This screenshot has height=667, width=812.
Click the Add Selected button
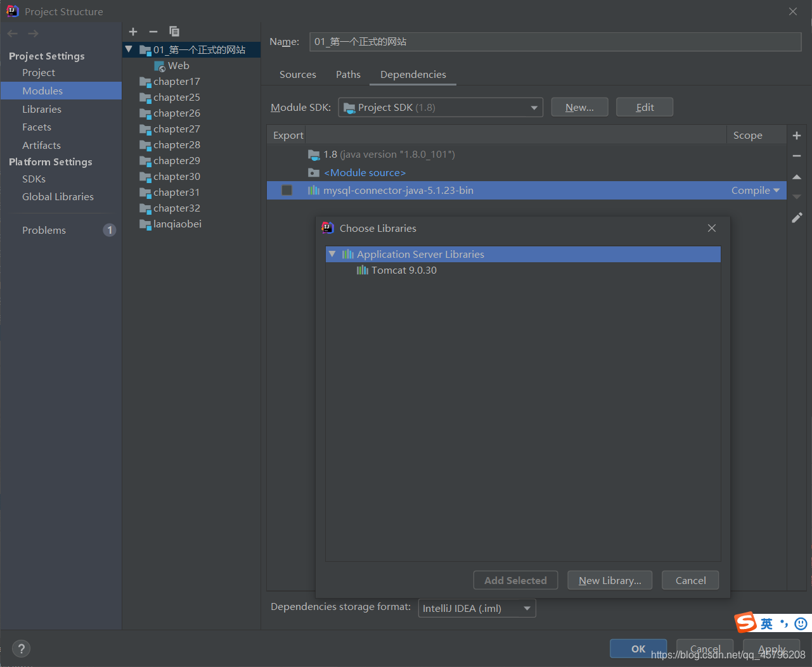[515, 580]
